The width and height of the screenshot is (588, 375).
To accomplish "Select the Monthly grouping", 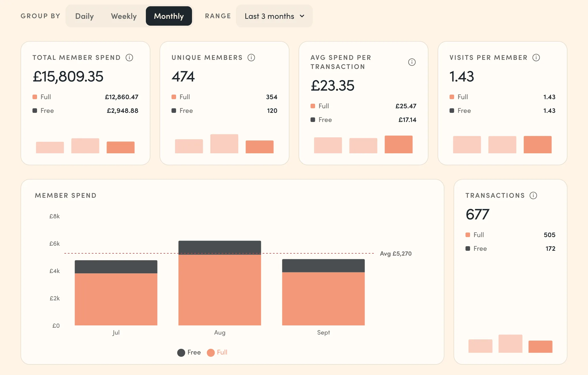I will (x=169, y=16).
